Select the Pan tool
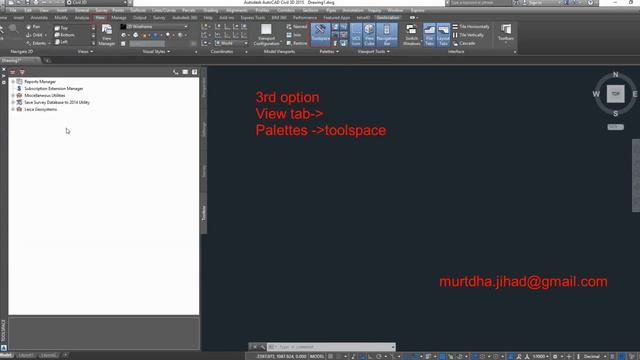The height and width of the screenshot is (360, 640). coord(33,27)
